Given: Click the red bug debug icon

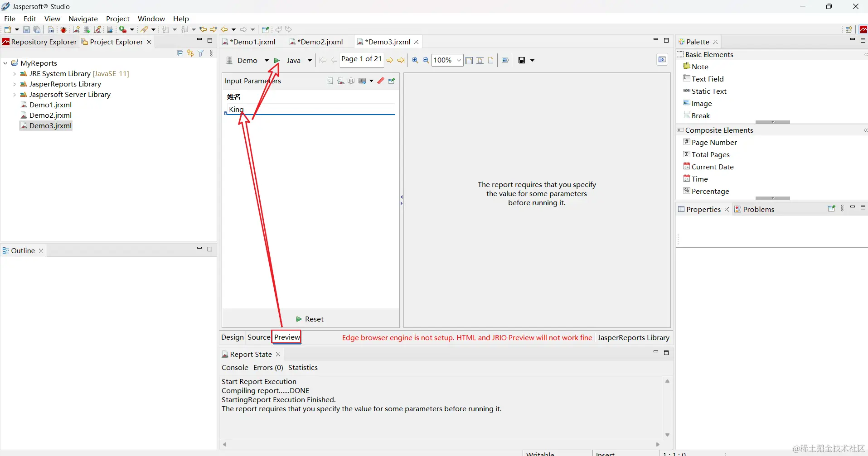Looking at the screenshot, I should [x=63, y=29].
